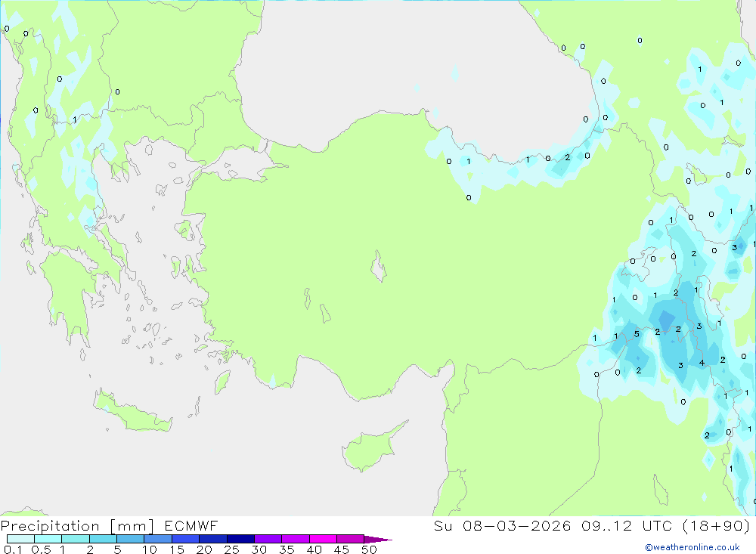Click the '0.5' legend scale label
Viewport: 756px width, 554px height.
[x=41, y=549]
